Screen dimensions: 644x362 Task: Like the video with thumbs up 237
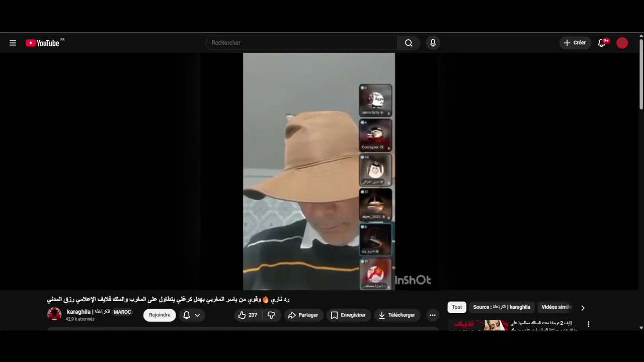(249, 315)
